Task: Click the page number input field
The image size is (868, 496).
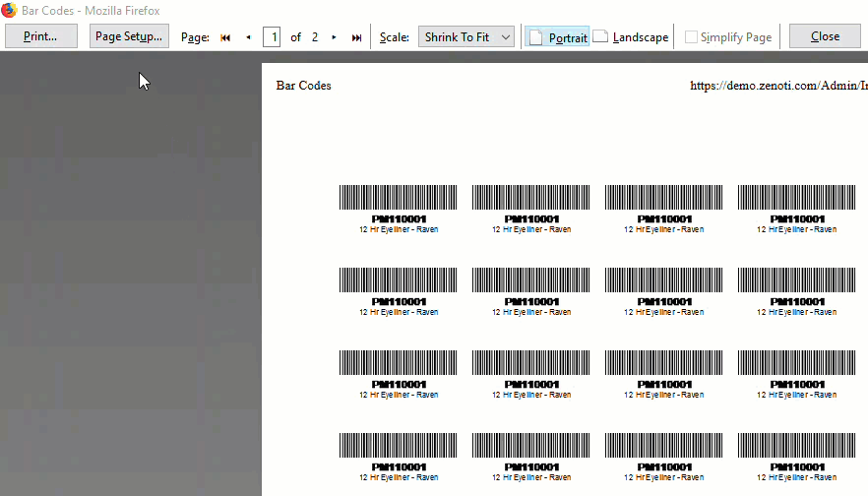Action: pos(272,37)
